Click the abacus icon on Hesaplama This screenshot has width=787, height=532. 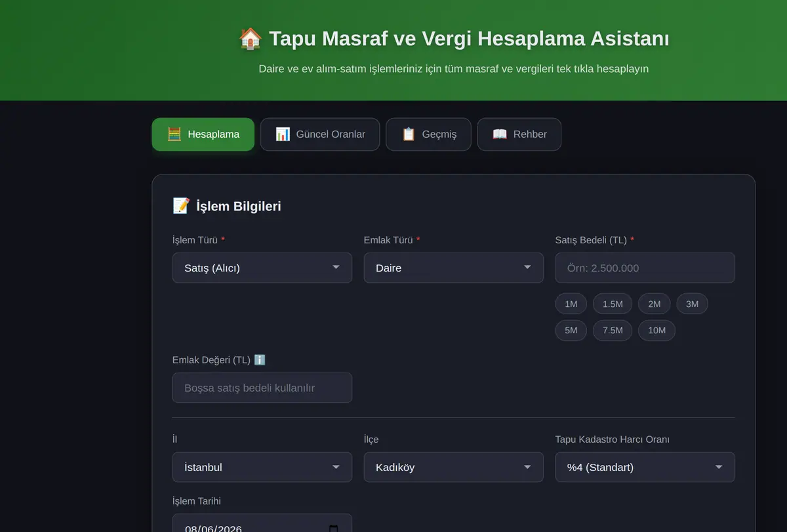[x=174, y=134]
